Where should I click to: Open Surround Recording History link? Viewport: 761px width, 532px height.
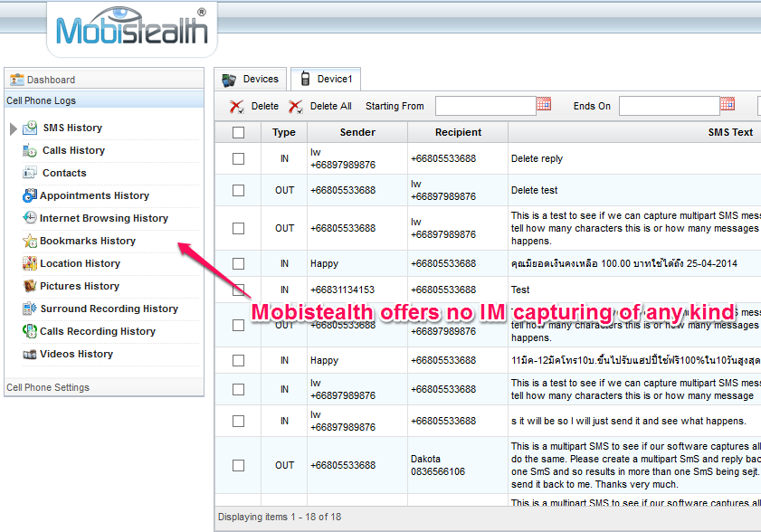click(x=109, y=309)
